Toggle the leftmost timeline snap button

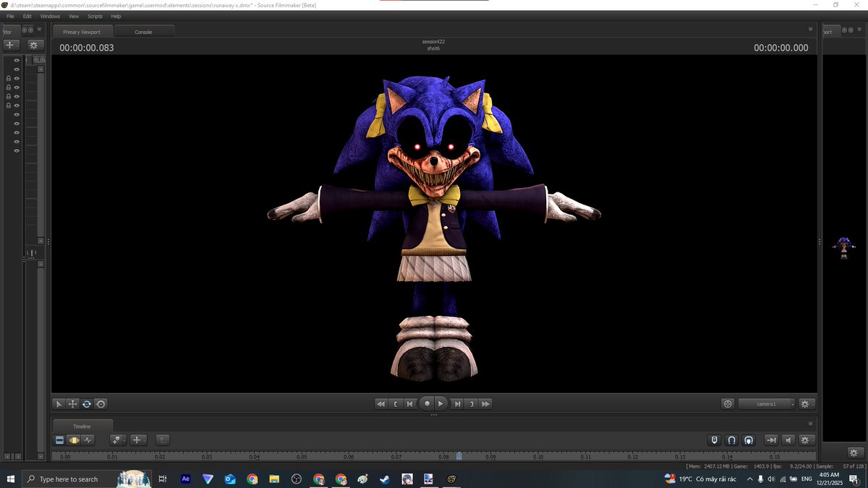coord(715,440)
